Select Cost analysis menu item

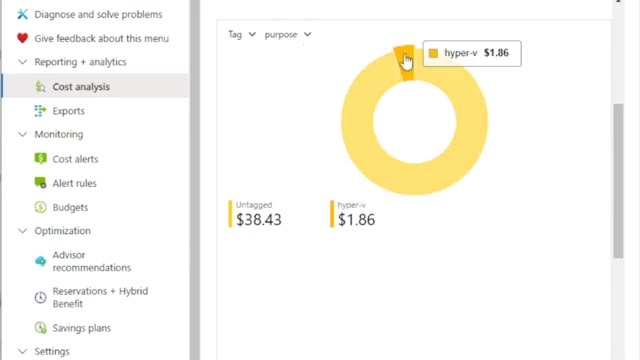pyautogui.click(x=96, y=86)
